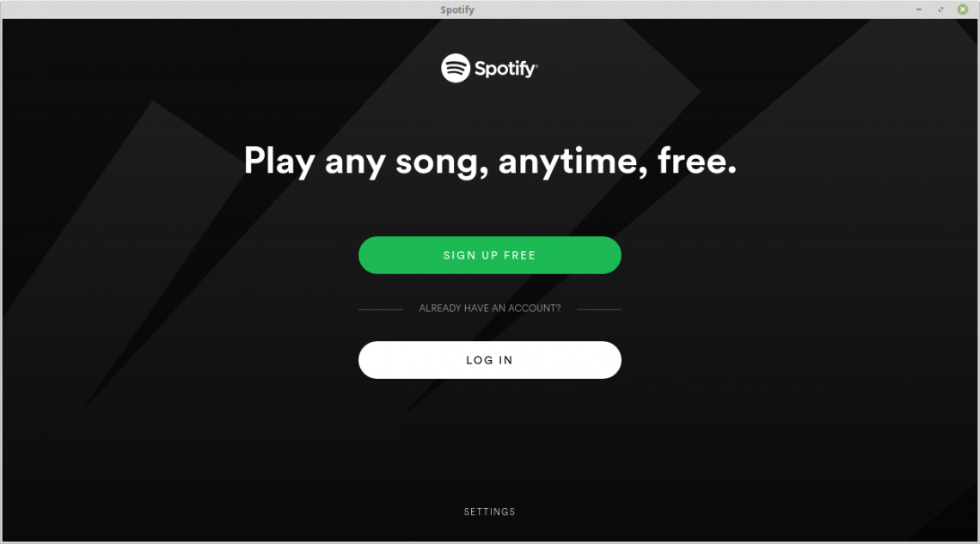This screenshot has width=980, height=544.
Task: Open SETTINGS at the bottom
Action: tap(489, 511)
